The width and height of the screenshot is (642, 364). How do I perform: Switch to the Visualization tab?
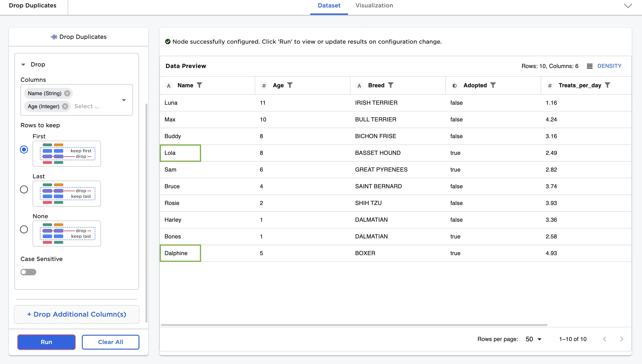[x=374, y=6]
